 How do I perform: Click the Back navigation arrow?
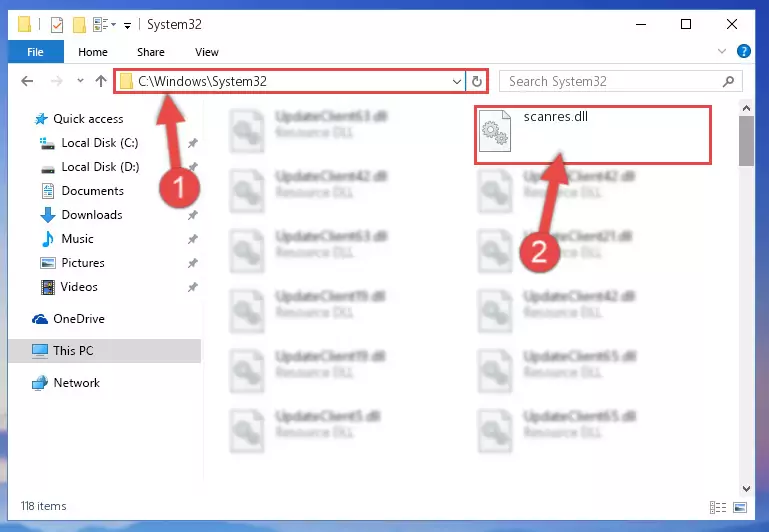pos(27,81)
